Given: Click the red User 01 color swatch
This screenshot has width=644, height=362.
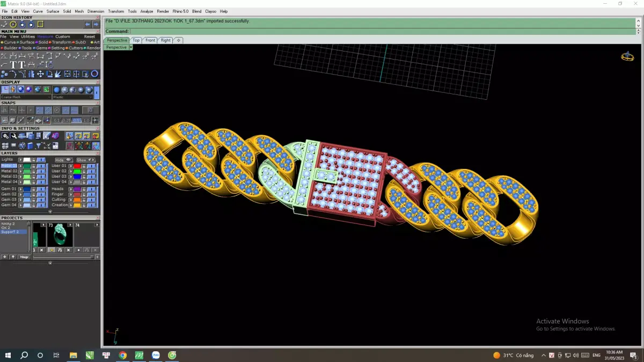Looking at the screenshot, I should coord(77,166).
